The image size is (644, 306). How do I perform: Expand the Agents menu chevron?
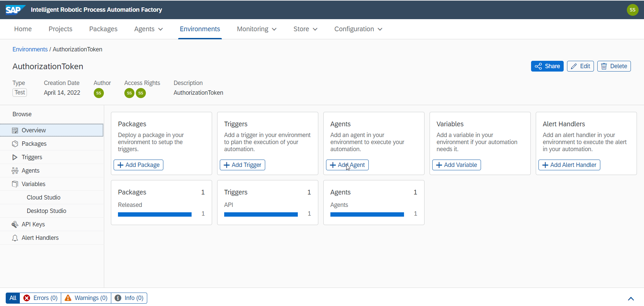[161, 29]
